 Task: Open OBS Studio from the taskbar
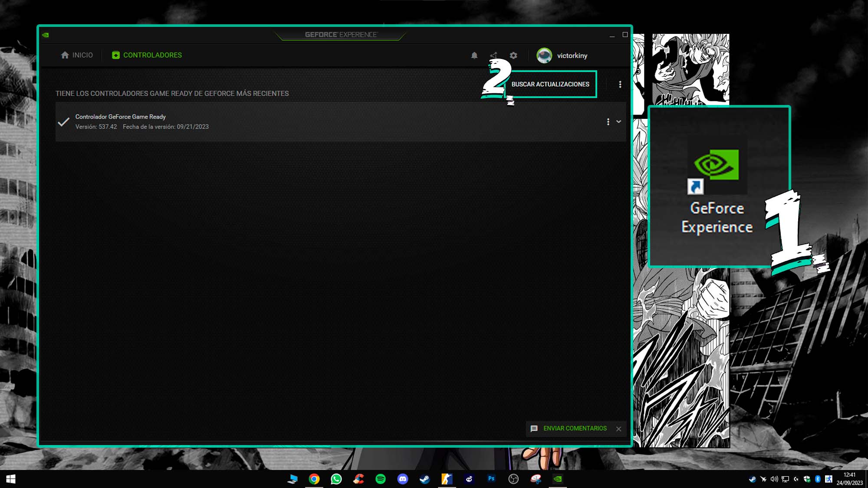[x=513, y=479]
